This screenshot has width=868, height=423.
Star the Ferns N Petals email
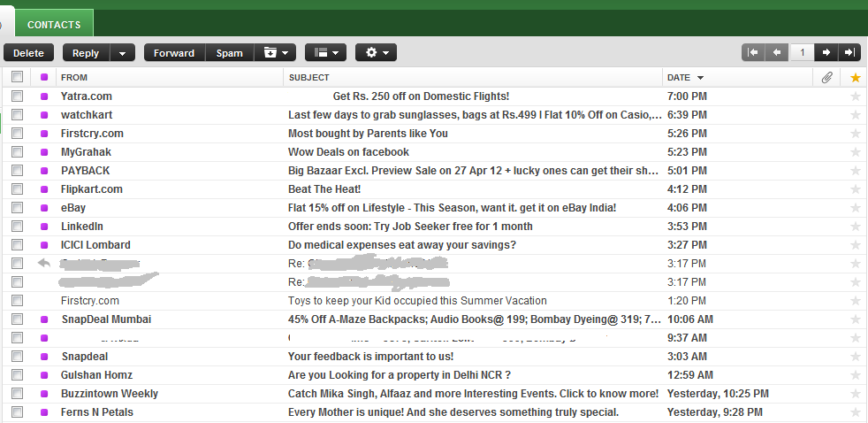click(856, 412)
